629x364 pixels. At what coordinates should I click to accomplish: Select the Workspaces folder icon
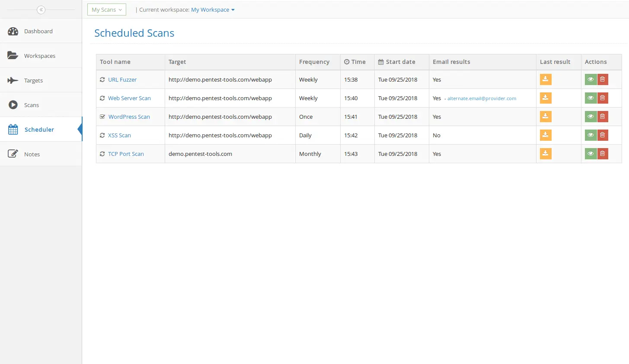click(13, 55)
